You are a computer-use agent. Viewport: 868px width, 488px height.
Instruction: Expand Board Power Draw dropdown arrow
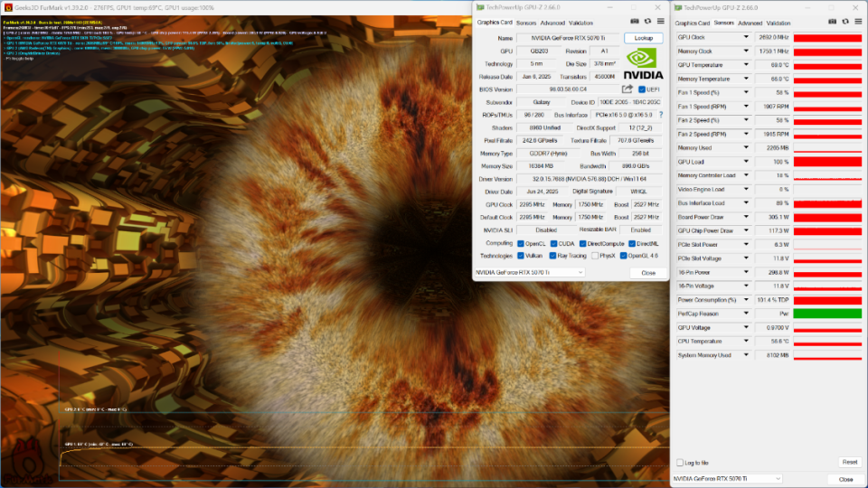click(746, 217)
